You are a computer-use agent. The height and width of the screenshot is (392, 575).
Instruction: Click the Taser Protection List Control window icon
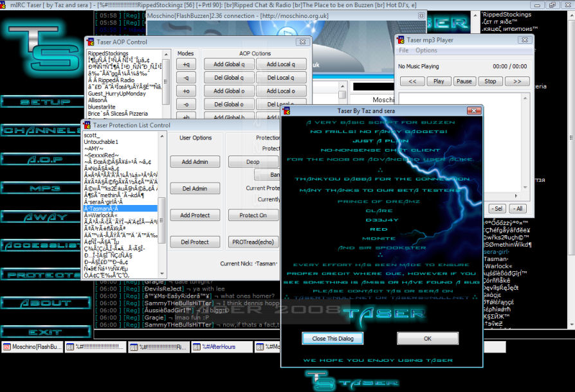[87, 125]
